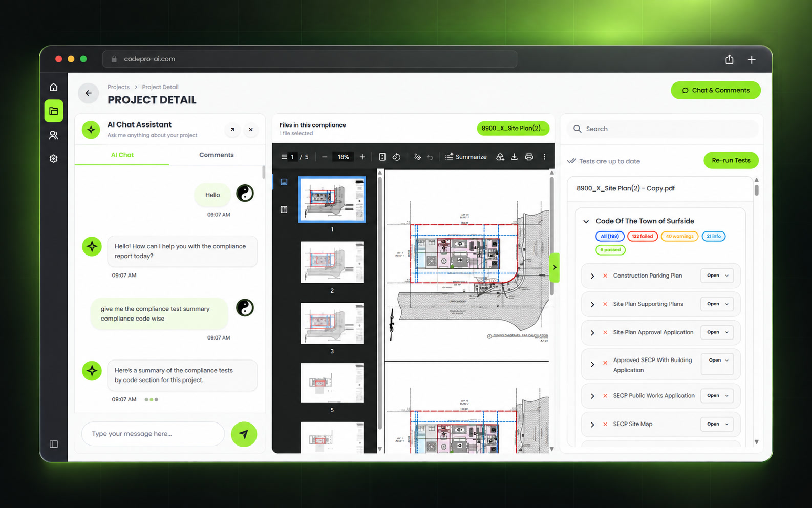This screenshot has width=812, height=508.
Task: Zoom out in the PDF viewer
Action: (x=325, y=157)
